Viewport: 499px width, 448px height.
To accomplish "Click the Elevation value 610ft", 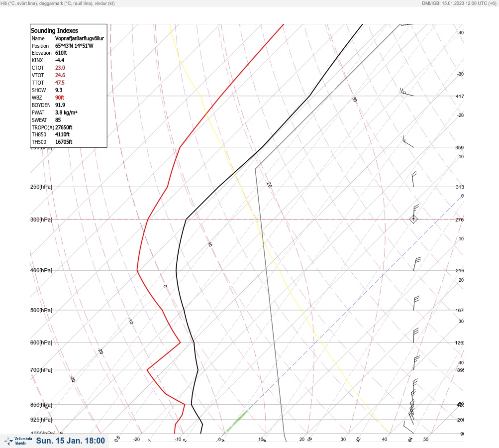I will tap(61, 53).
